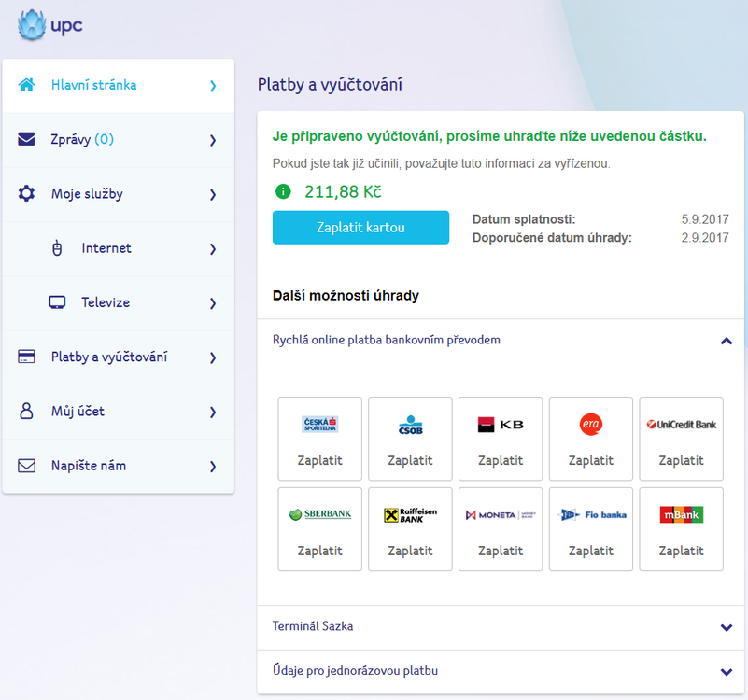Pay via Česká spořitelna logo tile
Image resolution: width=748 pixels, height=700 pixels.
pos(319,424)
